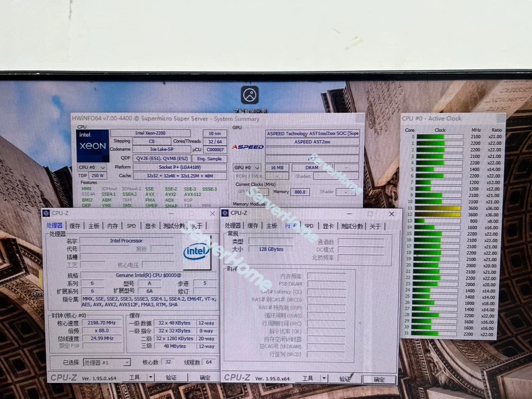
Task: Select 测试分数 tab in right CPU-Z window
Action: [x=352, y=226]
